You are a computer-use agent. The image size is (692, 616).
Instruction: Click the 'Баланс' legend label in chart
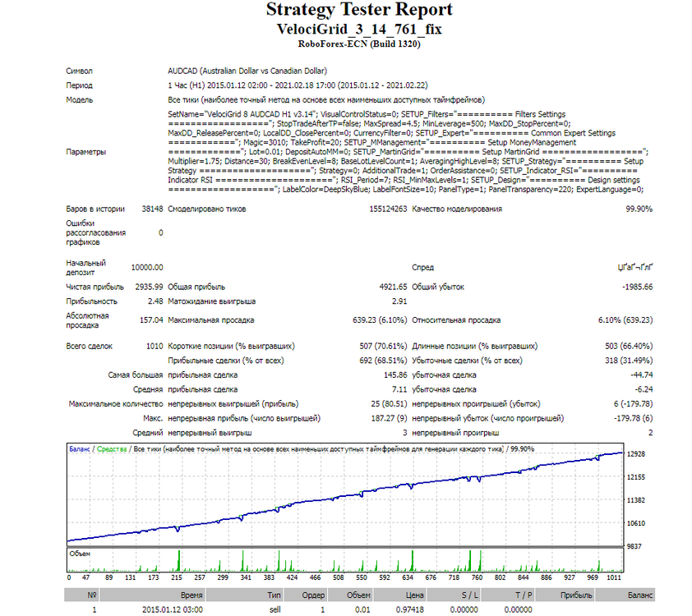[x=80, y=449]
